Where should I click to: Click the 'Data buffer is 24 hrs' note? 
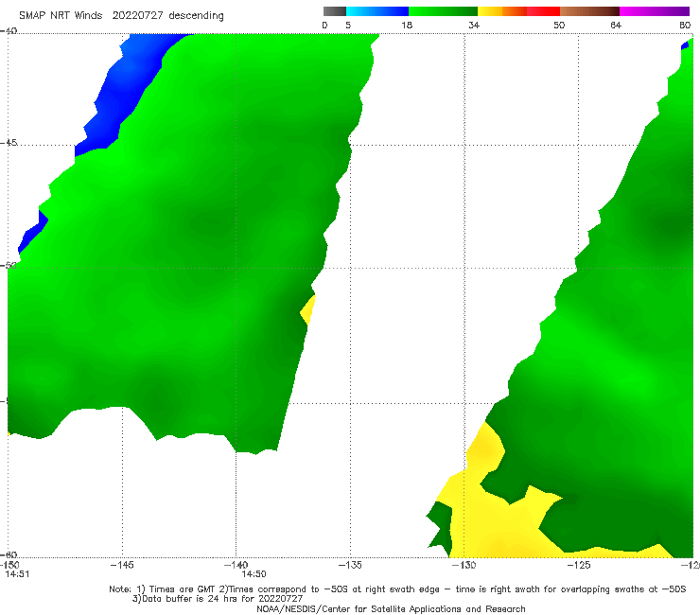[218, 599]
